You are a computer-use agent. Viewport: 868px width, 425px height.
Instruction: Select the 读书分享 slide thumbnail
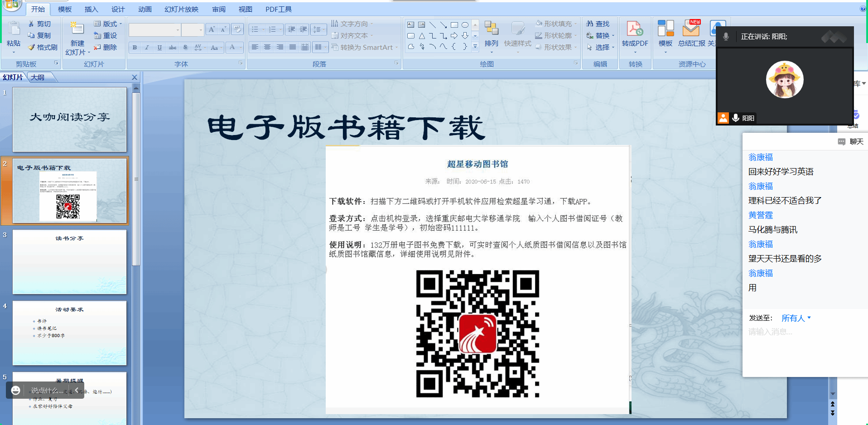click(x=69, y=262)
